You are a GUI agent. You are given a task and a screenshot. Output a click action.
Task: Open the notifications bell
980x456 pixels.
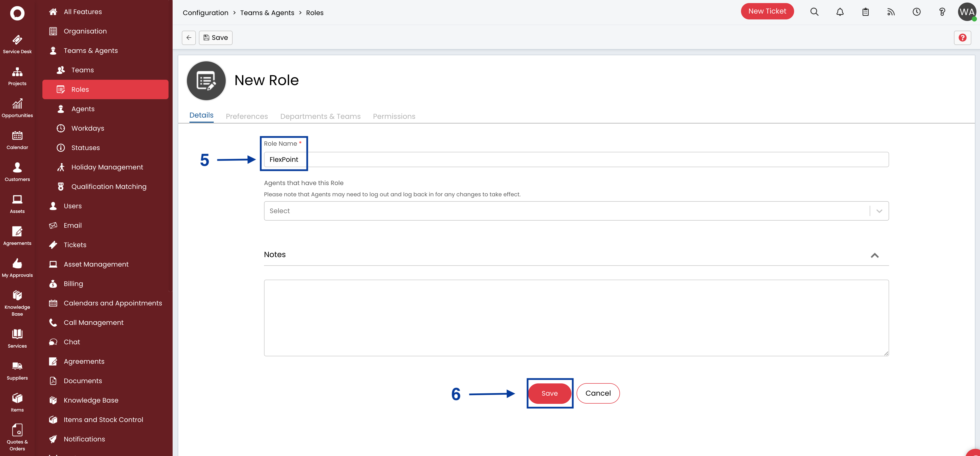coord(840,12)
